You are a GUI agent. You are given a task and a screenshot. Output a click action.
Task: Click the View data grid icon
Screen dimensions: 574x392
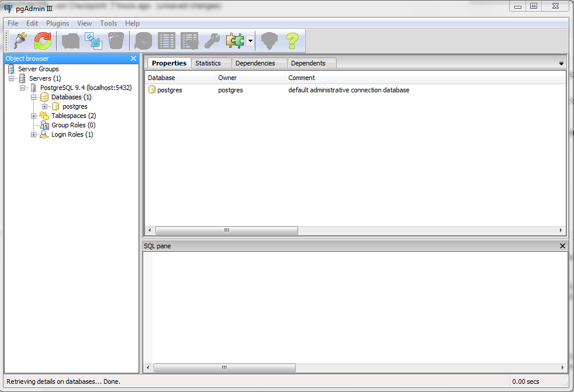point(166,40)
